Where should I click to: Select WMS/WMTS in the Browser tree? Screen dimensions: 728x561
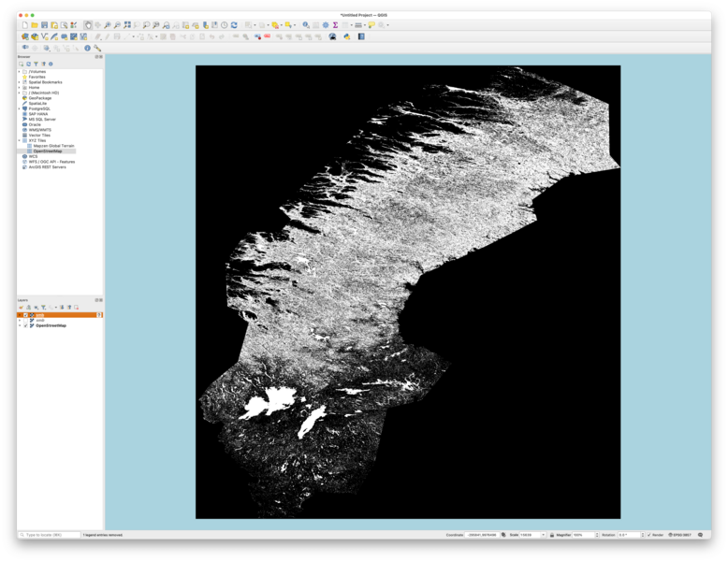click(40, 130)
